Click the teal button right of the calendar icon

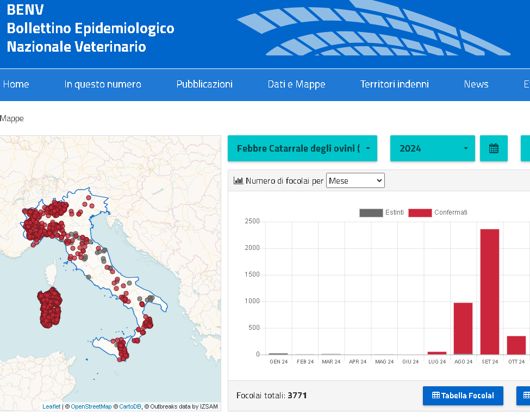click(525, 148)
